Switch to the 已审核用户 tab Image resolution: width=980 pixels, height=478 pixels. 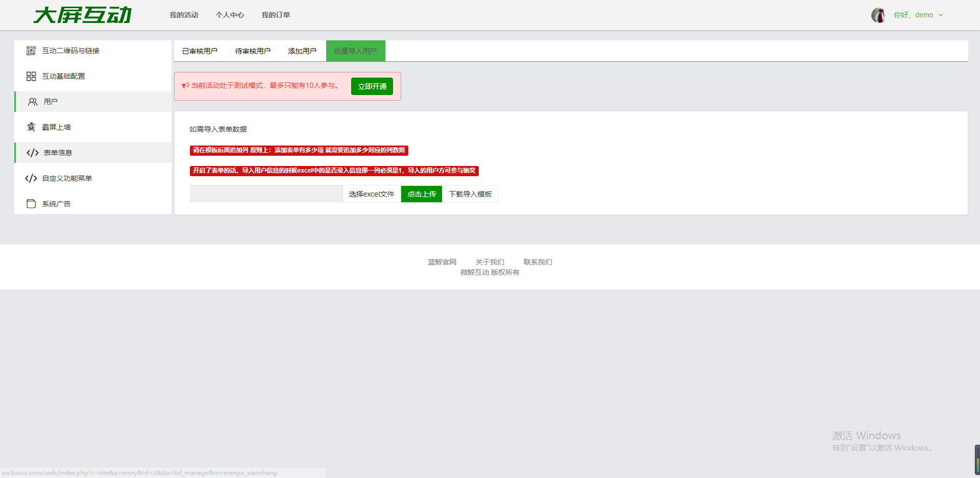(200, 51)
